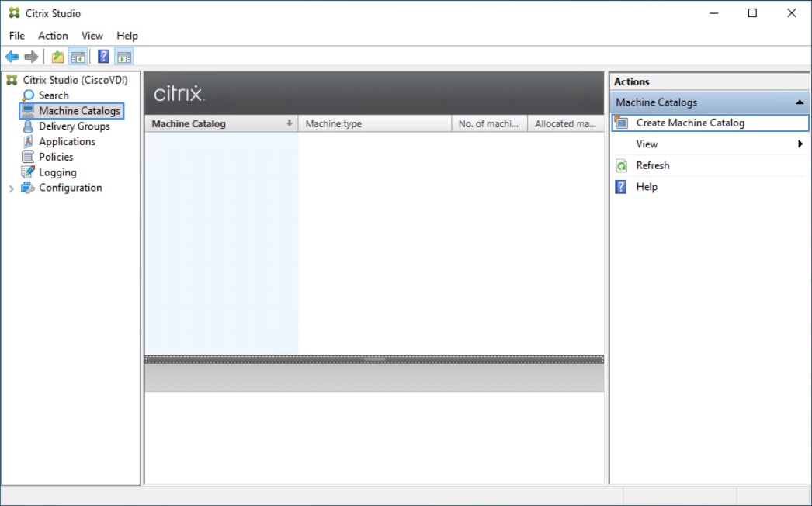Sort by the Machine type column
The image size is (812, 506).
coord(375,123)
